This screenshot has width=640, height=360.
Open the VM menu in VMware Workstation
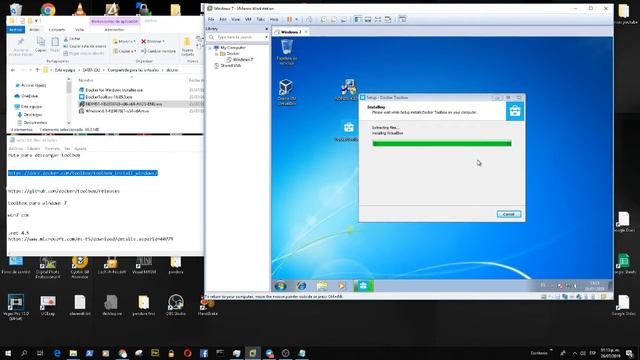(x=248, y=19)
